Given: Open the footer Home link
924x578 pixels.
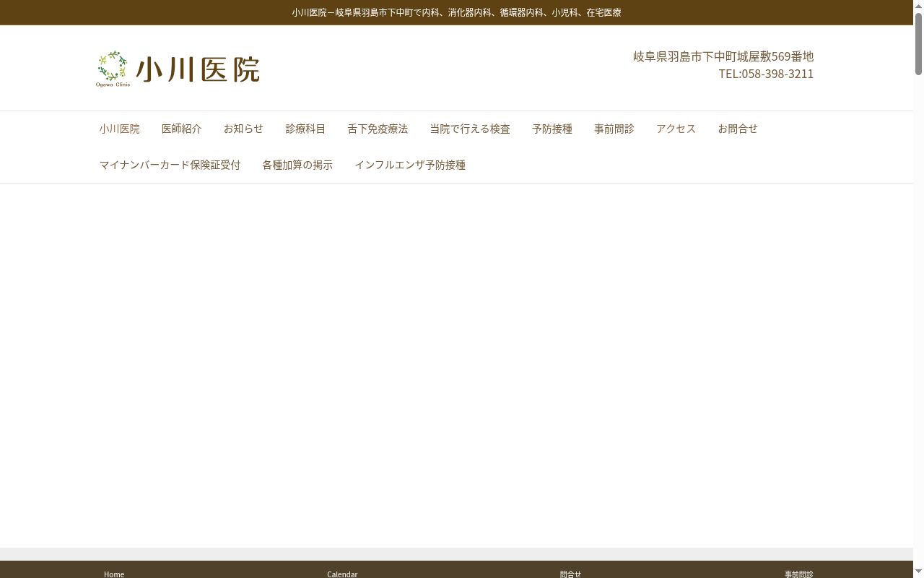Looking at the screenshot, I should click(114, 574).
